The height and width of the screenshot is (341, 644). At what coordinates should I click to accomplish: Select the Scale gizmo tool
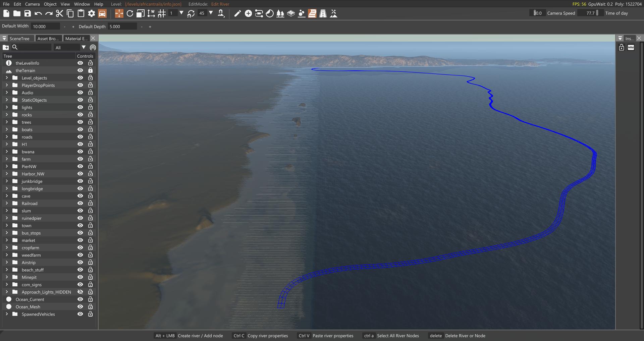tap(141, 13)
